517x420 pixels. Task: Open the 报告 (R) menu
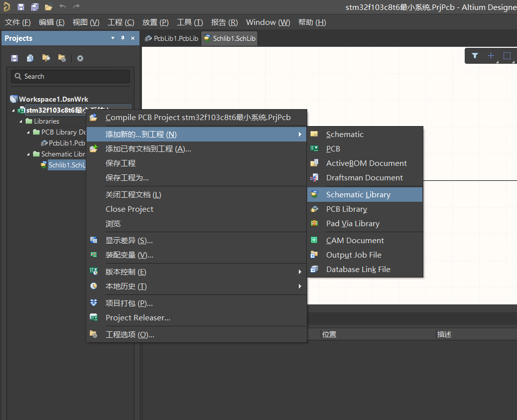click(224, 22)
